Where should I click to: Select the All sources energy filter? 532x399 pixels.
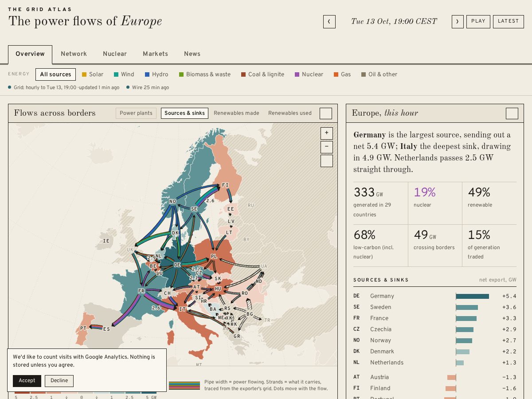pos(55,74)
